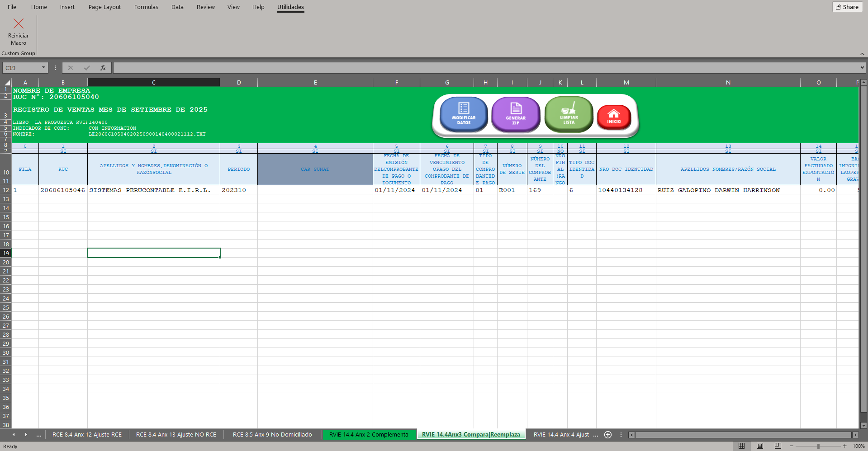The height and width of the screenshot is (451, 868).
Task: Click the previous sheet navigation arrow
Action: [14, 435]
